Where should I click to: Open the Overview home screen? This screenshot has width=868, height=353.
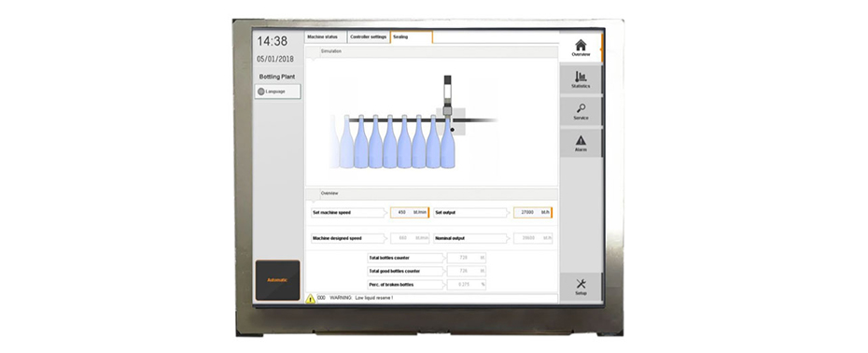click(x=581, y=49)
